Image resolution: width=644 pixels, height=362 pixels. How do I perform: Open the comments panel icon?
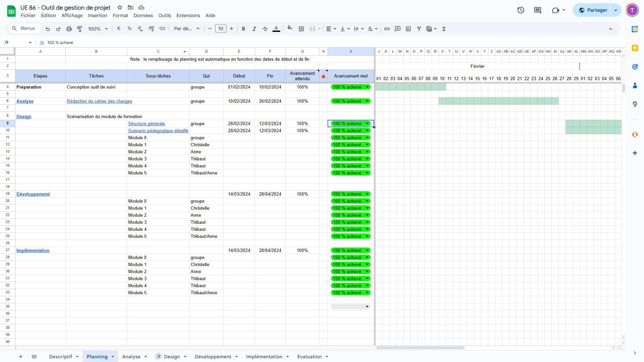(x=537, y=10)
